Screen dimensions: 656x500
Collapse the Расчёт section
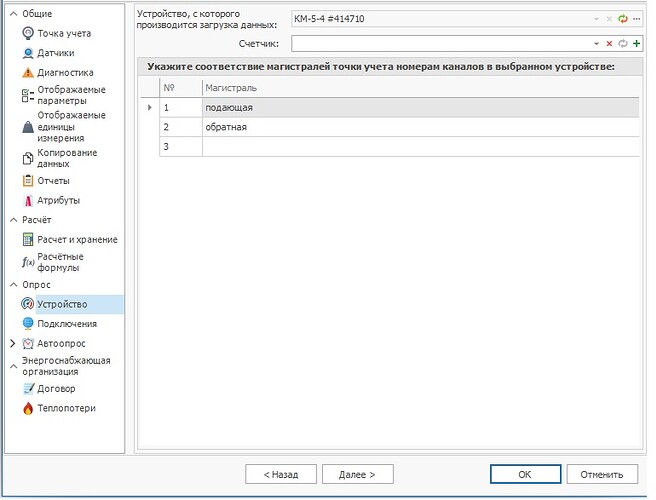(13, 220)
